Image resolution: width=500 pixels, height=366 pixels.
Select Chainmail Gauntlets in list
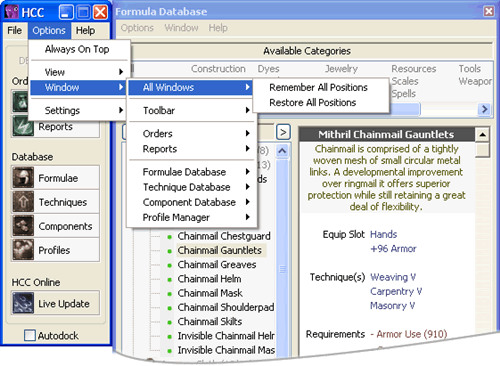[x=220, y=250]
